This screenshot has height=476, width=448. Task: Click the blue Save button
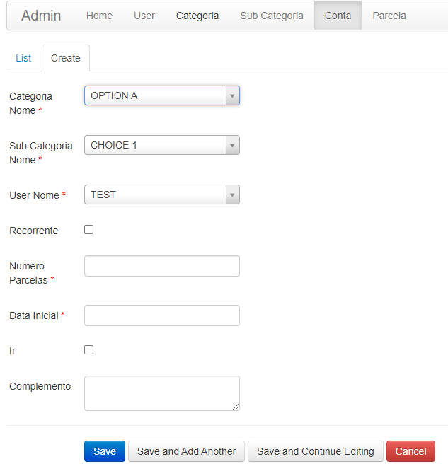(105, 451)
